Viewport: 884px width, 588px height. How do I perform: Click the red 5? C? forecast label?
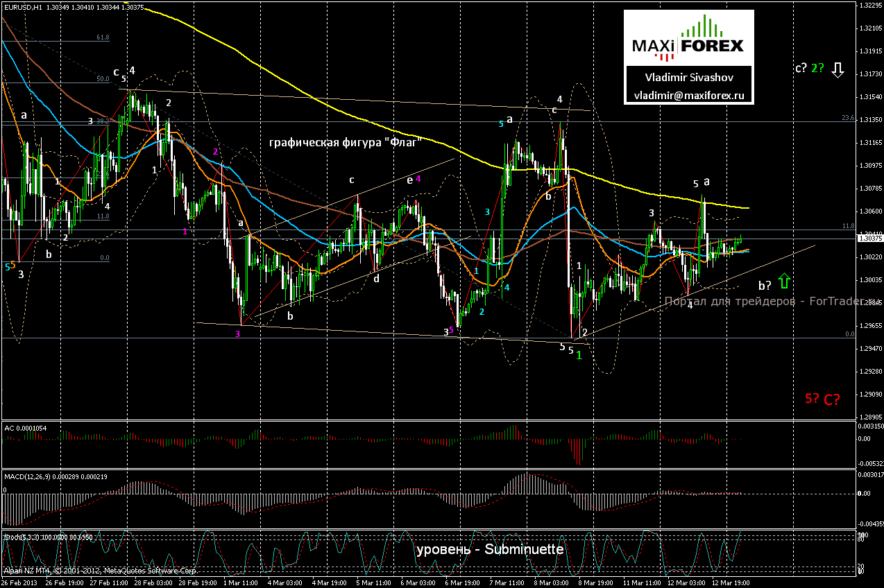(822, 399)
